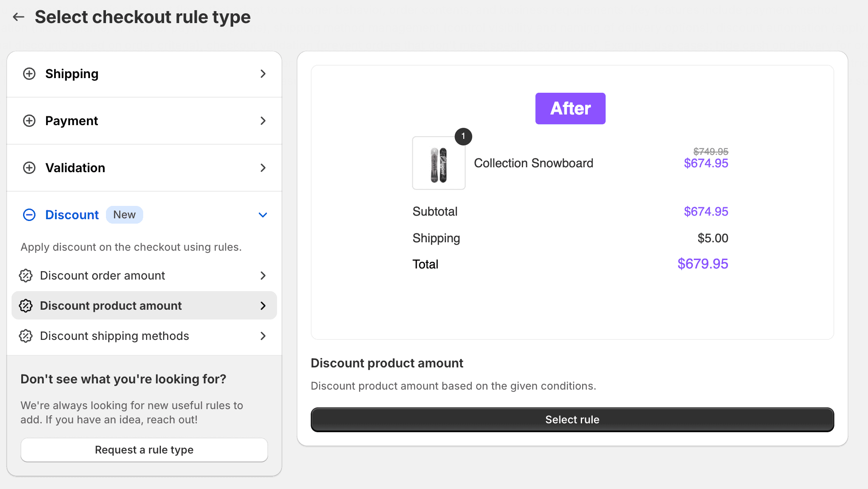Select the Discount shipping methods rule

[x=114, y=336]
